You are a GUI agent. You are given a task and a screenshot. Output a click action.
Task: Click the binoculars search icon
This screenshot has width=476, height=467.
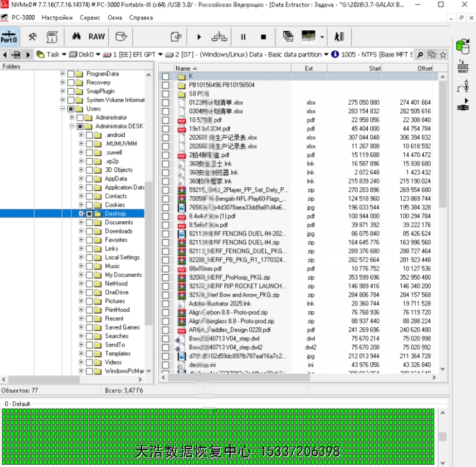pyautogui.click(x=76, y=37)
